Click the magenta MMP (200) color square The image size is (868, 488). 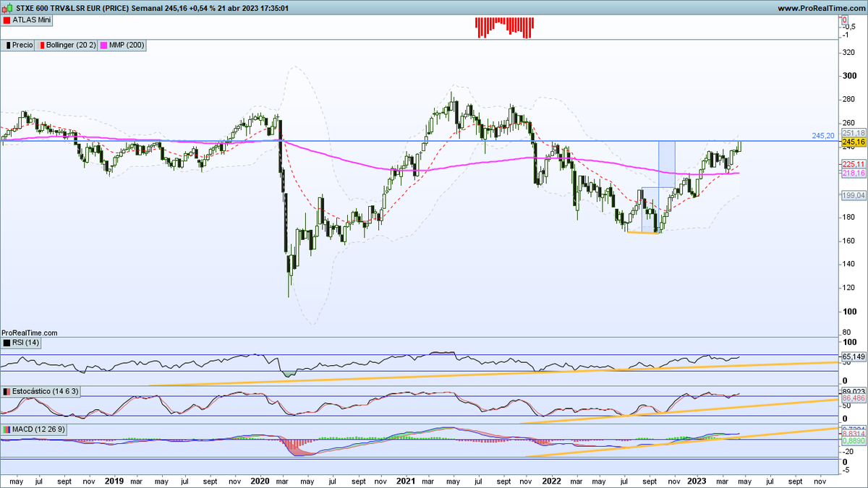pyautogui.click(x=103, y=45)
